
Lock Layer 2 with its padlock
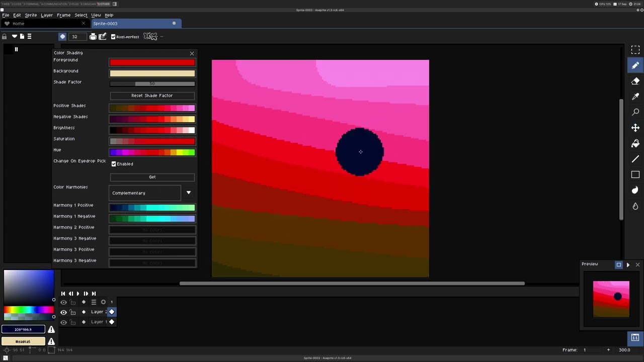[x=73, y=312]
